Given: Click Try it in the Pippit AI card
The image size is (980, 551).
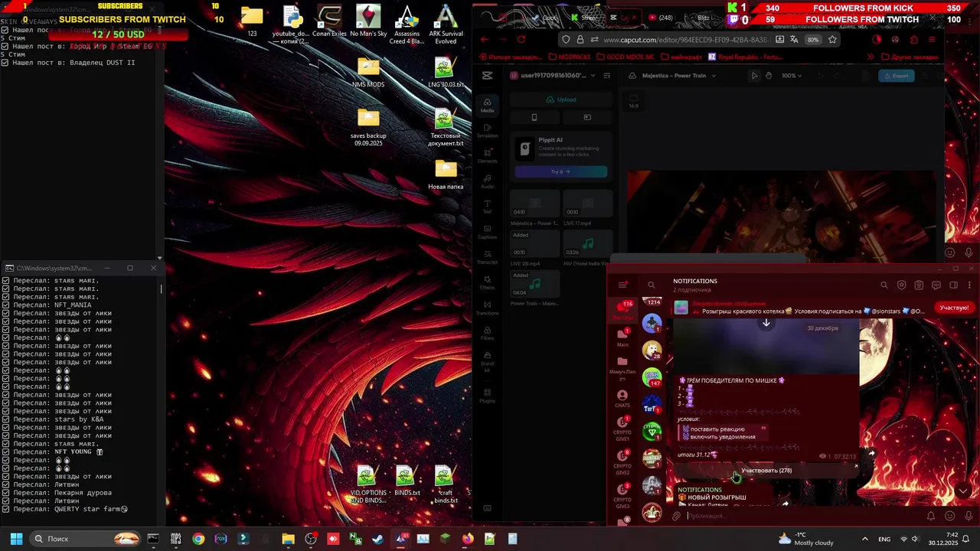Looking at the screenshot, I should tap(561, 171).
